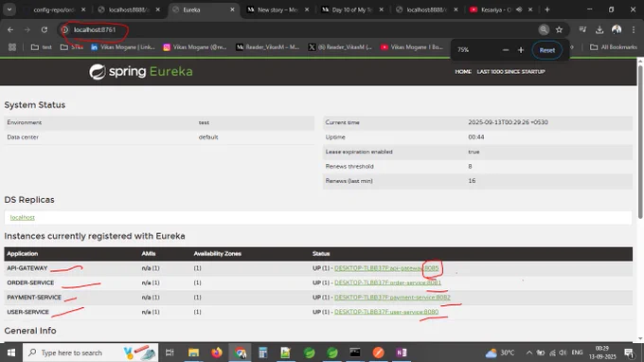This screenshot has height=362, width=644.
Task: Open the tab search dropdown chevron
Action: coord(9,9)
